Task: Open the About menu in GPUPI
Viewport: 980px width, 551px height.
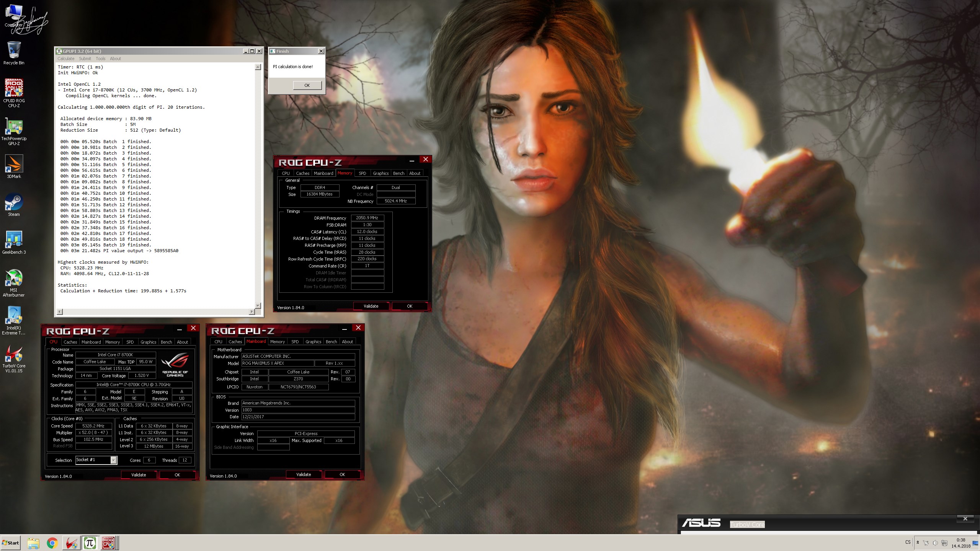Action: 116,59
